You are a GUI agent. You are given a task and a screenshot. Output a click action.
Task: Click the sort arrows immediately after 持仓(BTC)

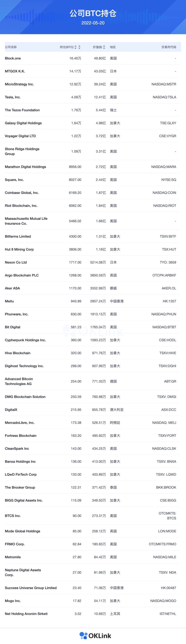[75, 47]
